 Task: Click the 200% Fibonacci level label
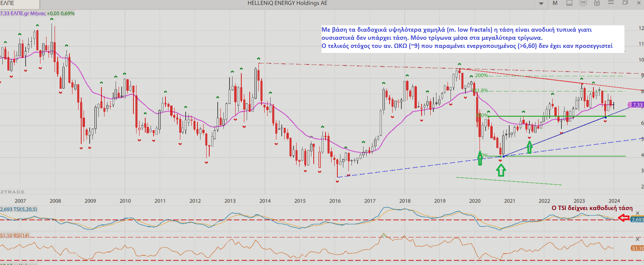[482, 76]
